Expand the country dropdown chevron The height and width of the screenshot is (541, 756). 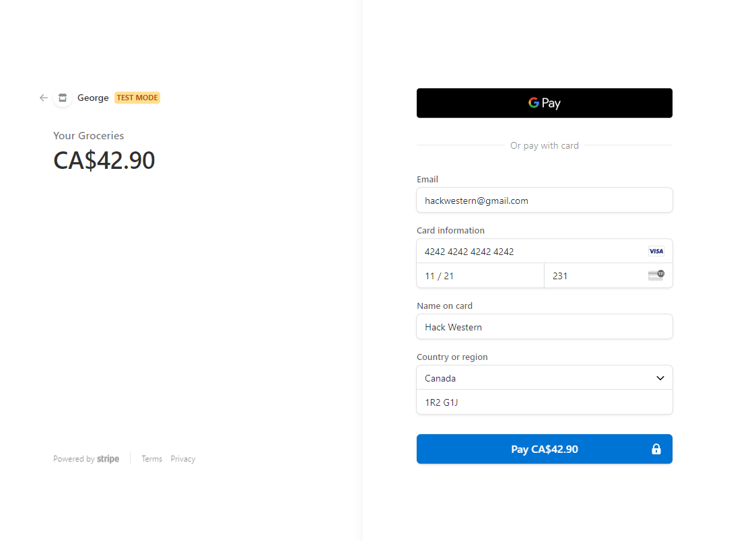[x=660, y=378]
